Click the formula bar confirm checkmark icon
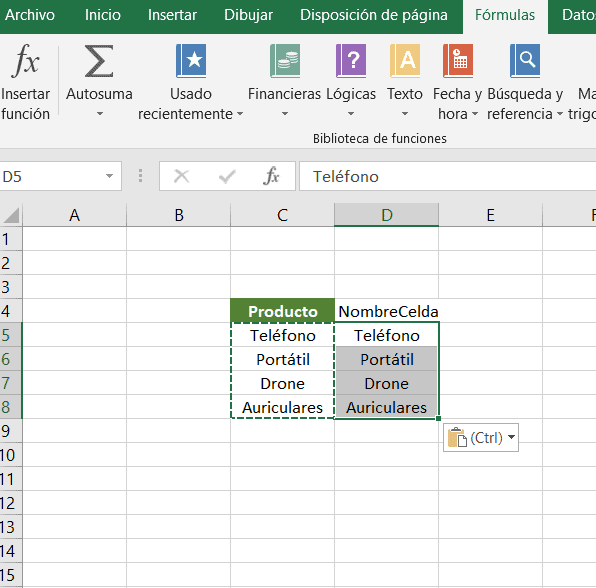596x588 pixels. [x=227, y=176]
